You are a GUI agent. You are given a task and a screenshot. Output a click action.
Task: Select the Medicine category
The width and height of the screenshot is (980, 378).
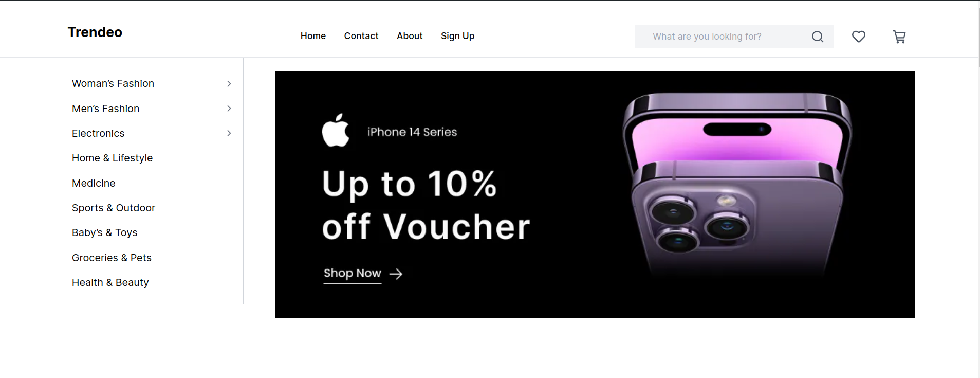(x=94, y=183)
